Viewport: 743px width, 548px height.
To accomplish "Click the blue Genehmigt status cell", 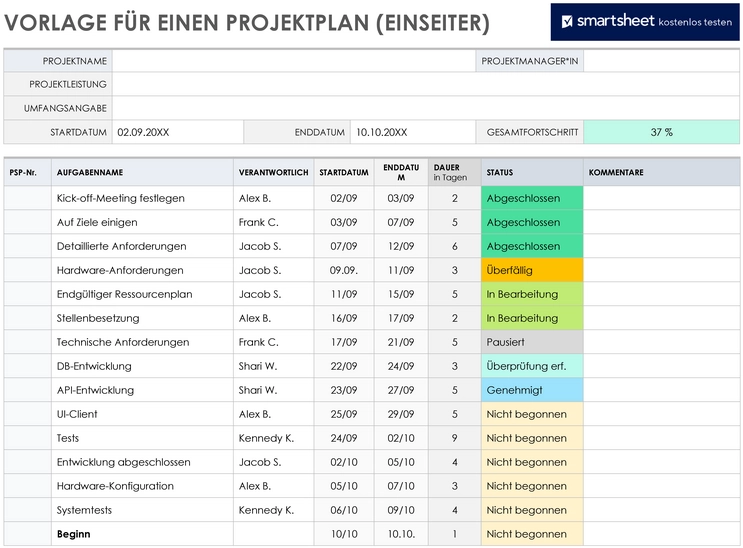I will (532, 390).
